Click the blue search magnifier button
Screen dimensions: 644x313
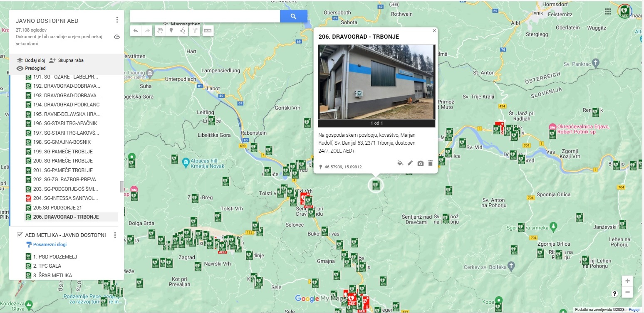tap(293, 16)
